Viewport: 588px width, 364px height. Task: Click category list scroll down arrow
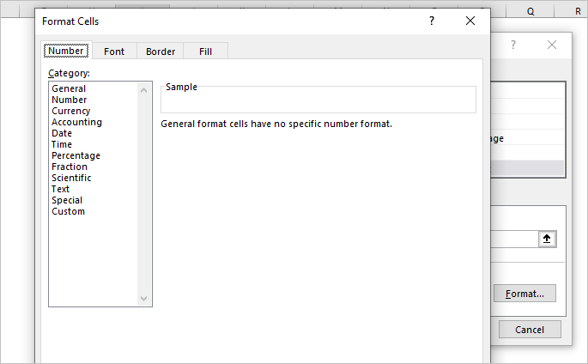(x=143, y=299)
